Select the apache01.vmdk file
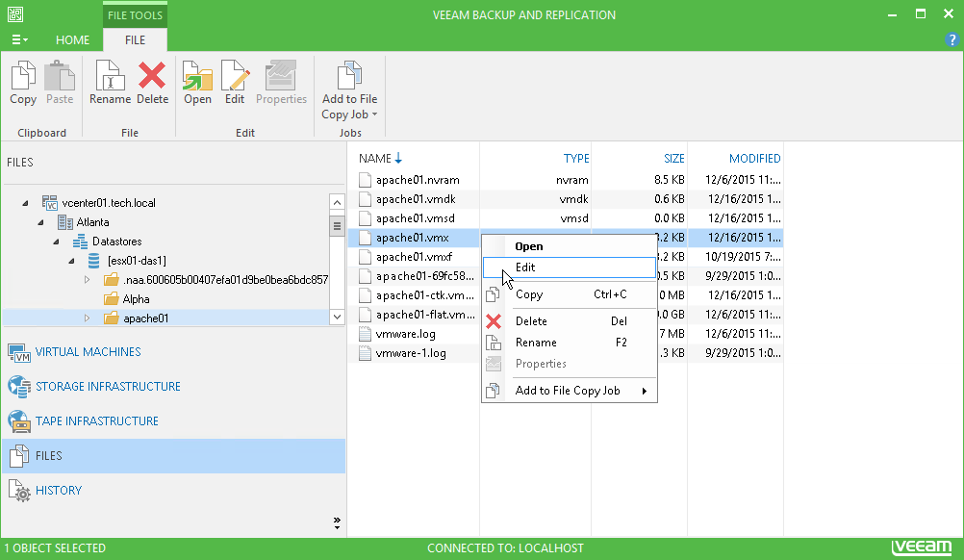 pos(416,199)
